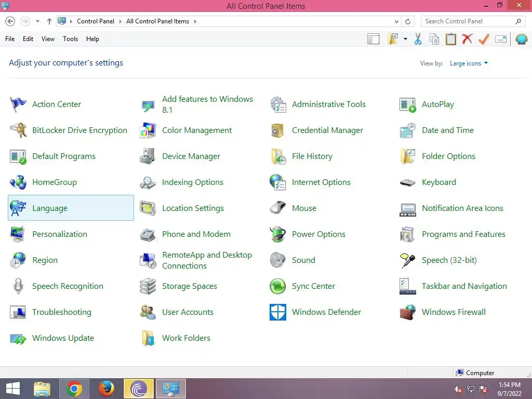Go back using the Back arrow
Viewport: 532px width, 399px height.
point(10,21)
